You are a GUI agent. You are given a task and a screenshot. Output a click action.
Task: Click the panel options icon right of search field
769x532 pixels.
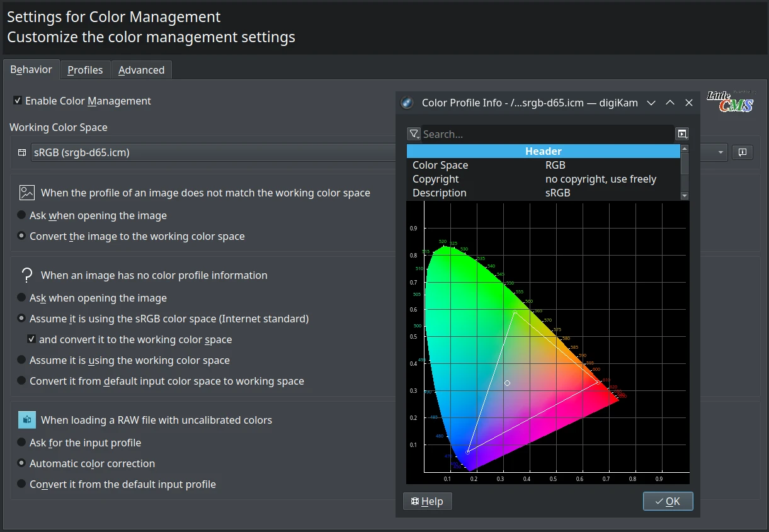pos(681,133)
